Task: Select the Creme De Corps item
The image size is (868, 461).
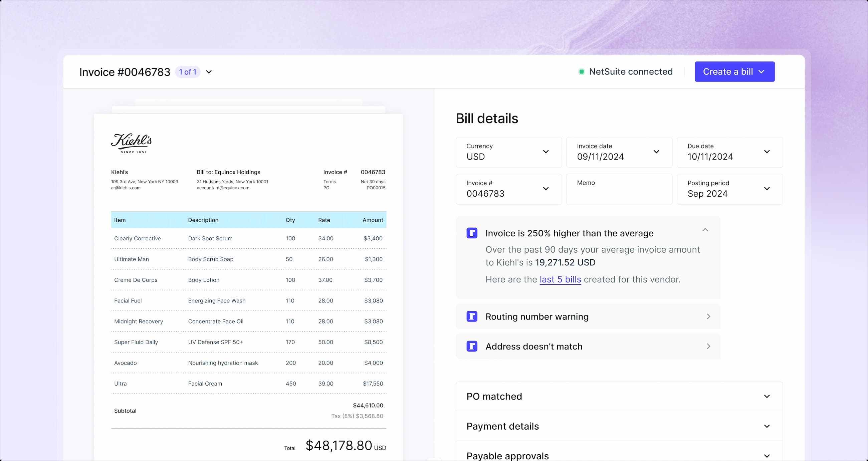Action: pos(136,280)
